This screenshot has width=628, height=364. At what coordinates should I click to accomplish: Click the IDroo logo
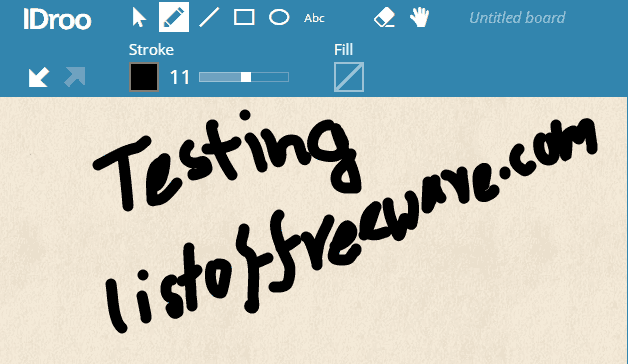(57, 19)
